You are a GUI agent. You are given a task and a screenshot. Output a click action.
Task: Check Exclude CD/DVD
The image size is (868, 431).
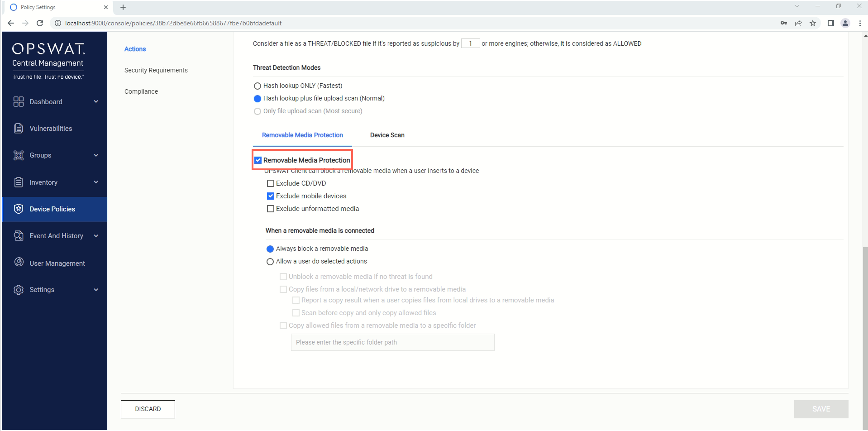click(271, 183)
